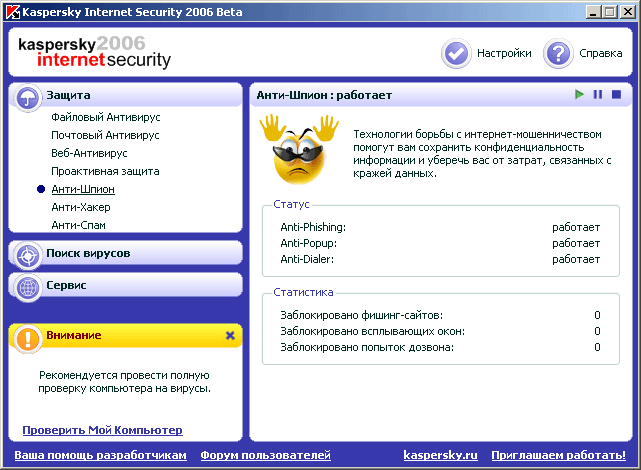
Task: Select Файловый Антивирус in the list
Action: pyautogui.click(x=105, y=117)
